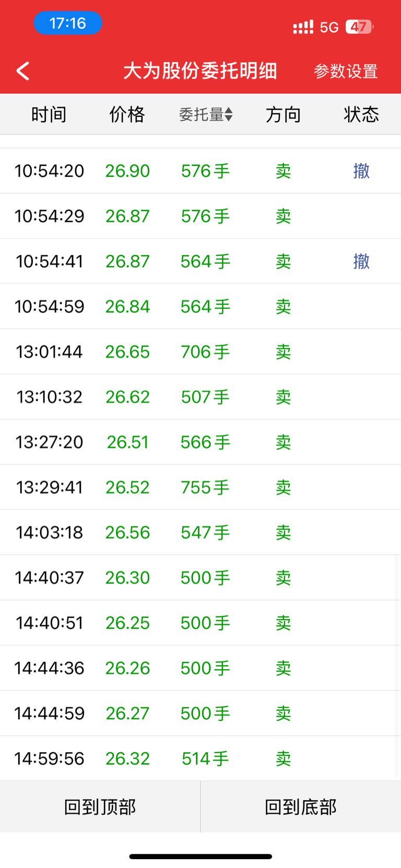
Task: Tap the 价格 column header
Action: click(127, 114)
